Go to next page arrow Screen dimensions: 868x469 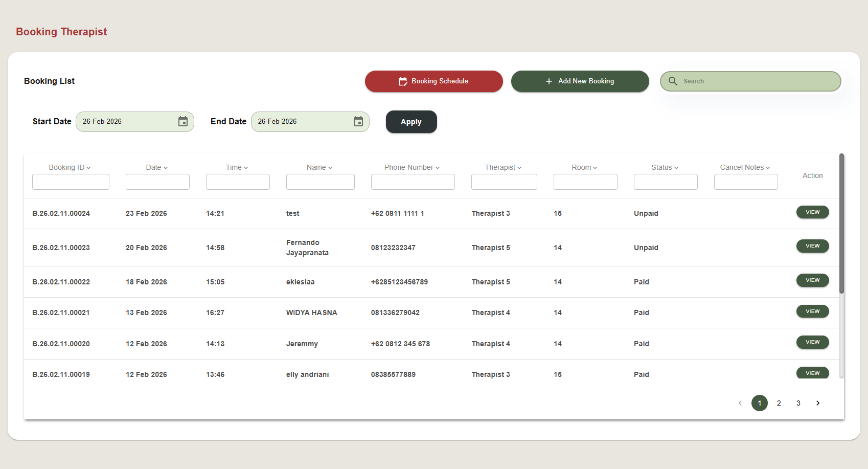pos(818,403)
